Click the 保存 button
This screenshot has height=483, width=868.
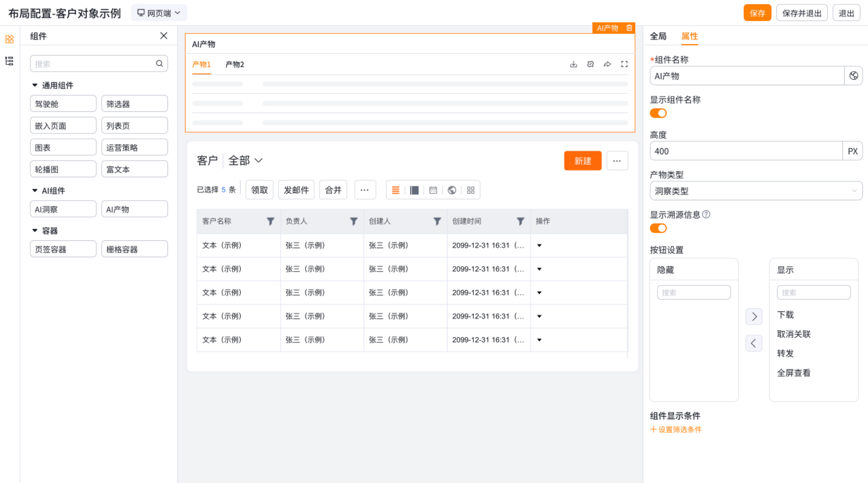[x=757, y=13]
